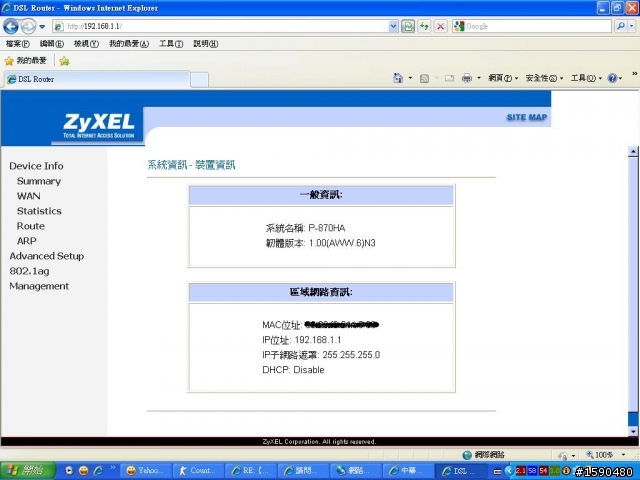Open the Statistics sidebar link
This screenshot has width=640, height=480.
pyautogui.click(x=39, y=211)
